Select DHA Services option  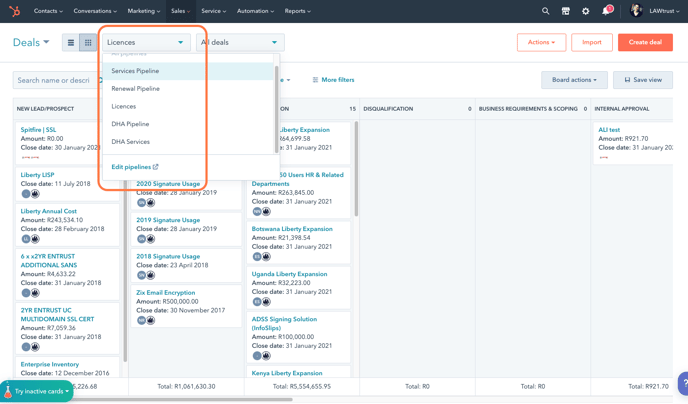(x=188, y=142)
